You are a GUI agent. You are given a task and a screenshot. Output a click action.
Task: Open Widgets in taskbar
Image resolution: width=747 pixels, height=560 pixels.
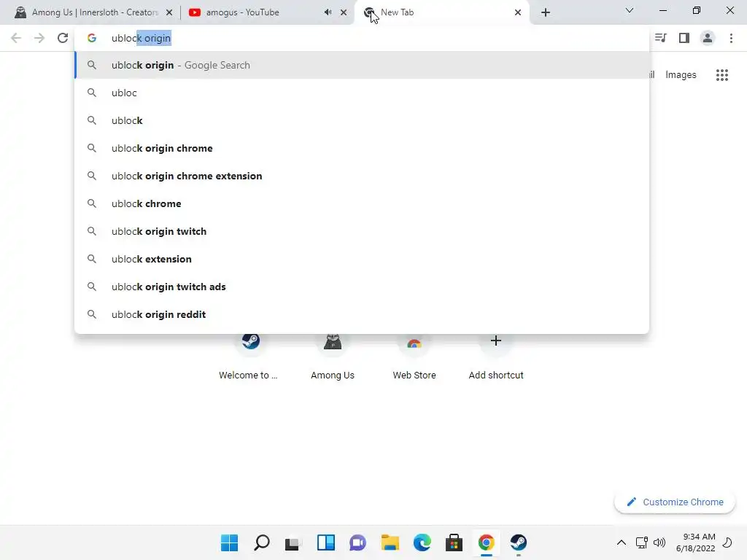(326, 542)
